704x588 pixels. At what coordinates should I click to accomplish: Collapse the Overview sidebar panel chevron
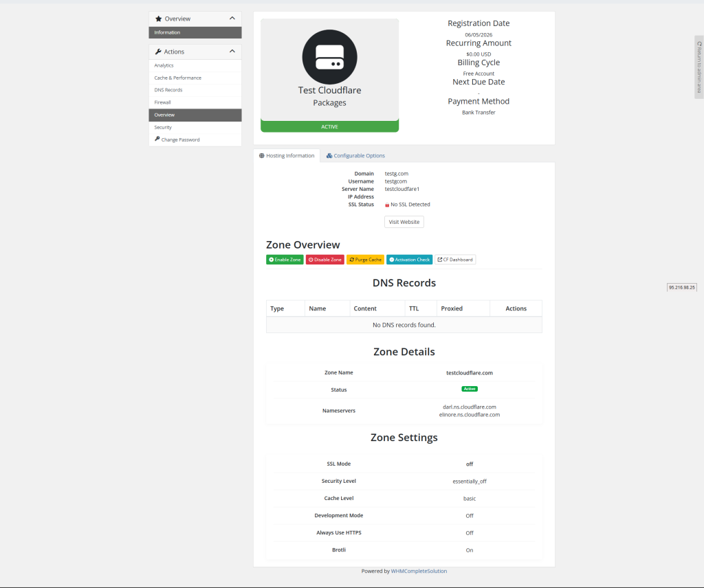coord(232,19)
